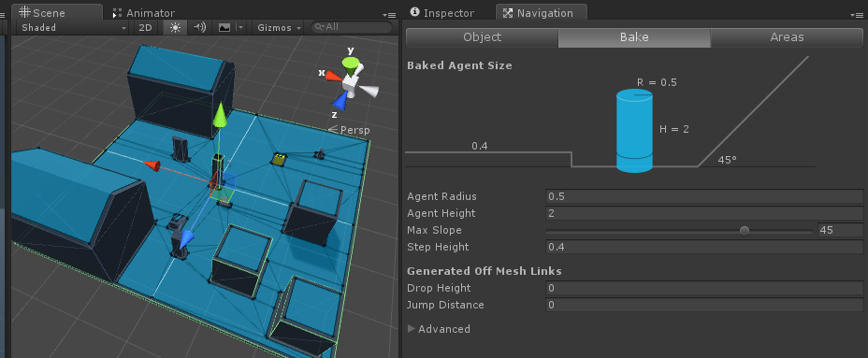This screenshot has width=868, height=358.
Task: Click the center cube of orientation gizmo
Action: (350, 83)
